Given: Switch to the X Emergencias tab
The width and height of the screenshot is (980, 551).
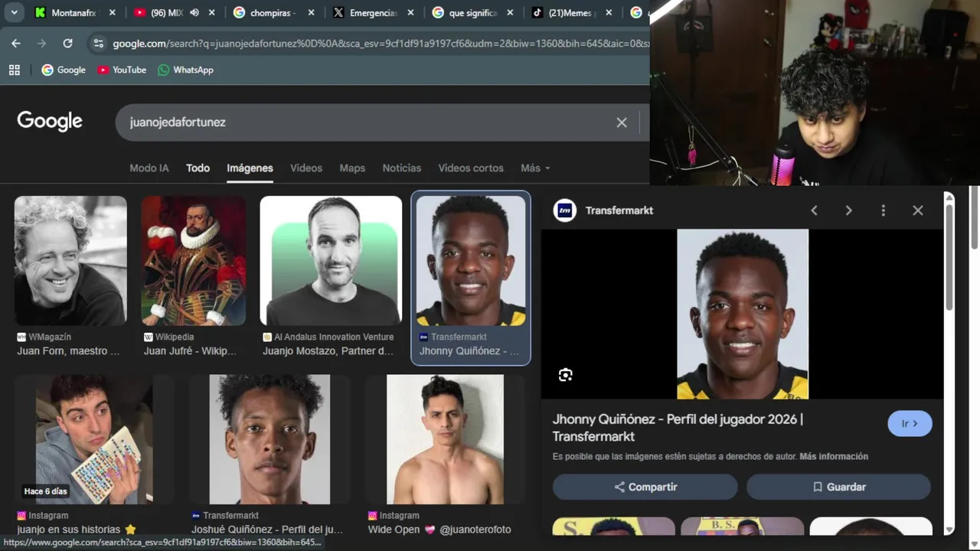Looking at the screenshot, I should tap(374, 12).
